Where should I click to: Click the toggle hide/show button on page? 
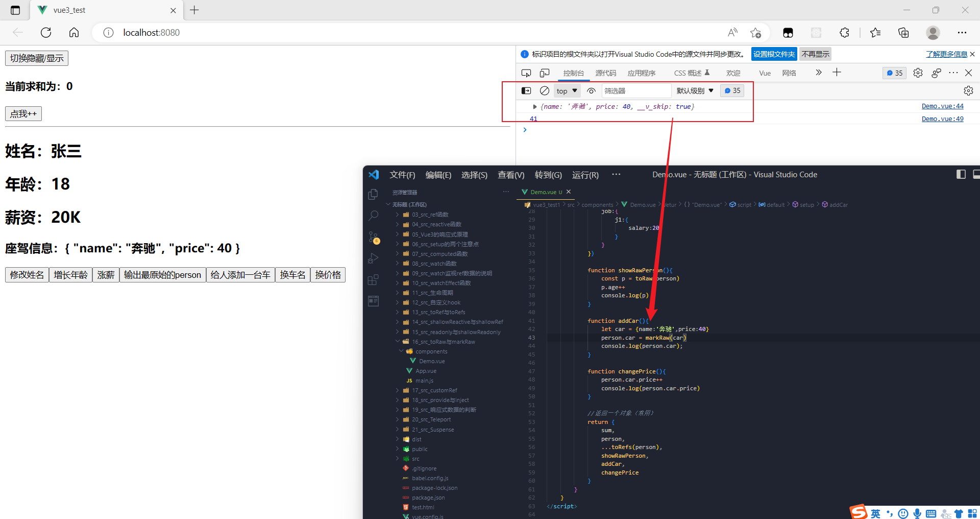[x=37, y=58]
